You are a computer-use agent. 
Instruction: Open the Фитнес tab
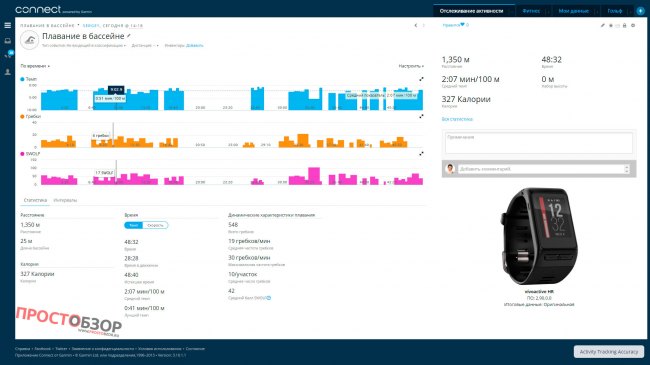[x=531, y=11]
